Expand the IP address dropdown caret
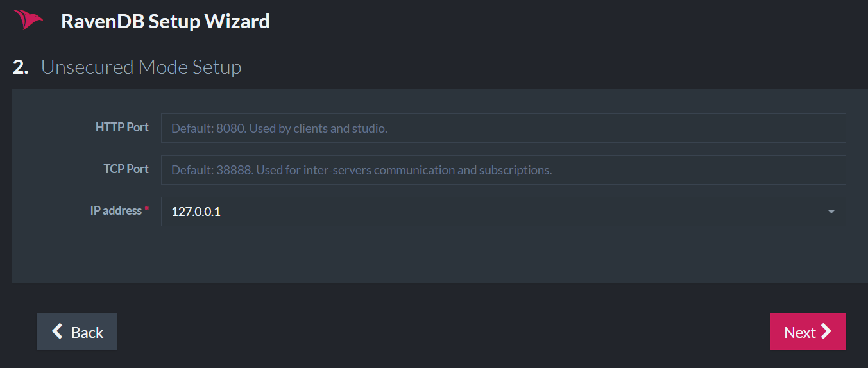The height and width of the screenshot is (368, 868). tap(831, 212)
